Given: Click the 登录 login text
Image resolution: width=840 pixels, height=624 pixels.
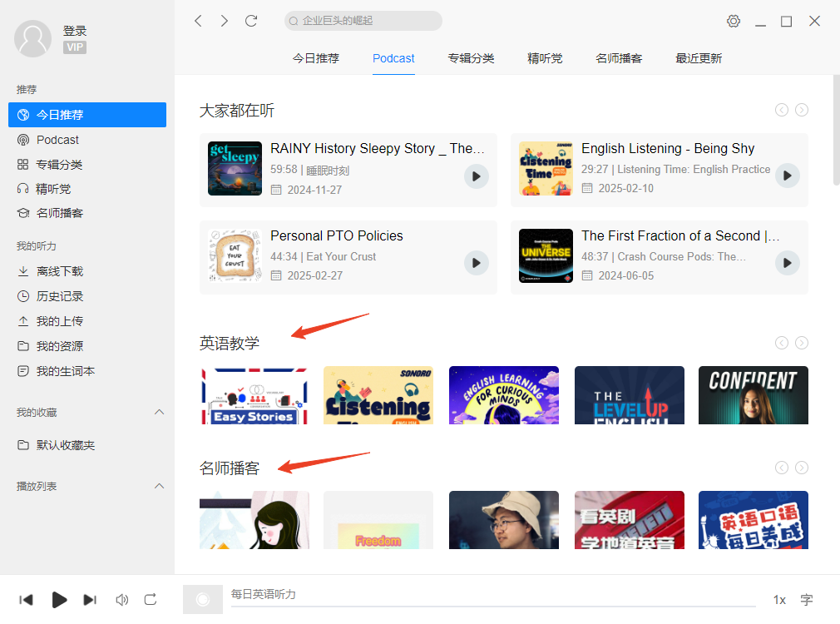Looking at the screenshot, I should [75, 31].
